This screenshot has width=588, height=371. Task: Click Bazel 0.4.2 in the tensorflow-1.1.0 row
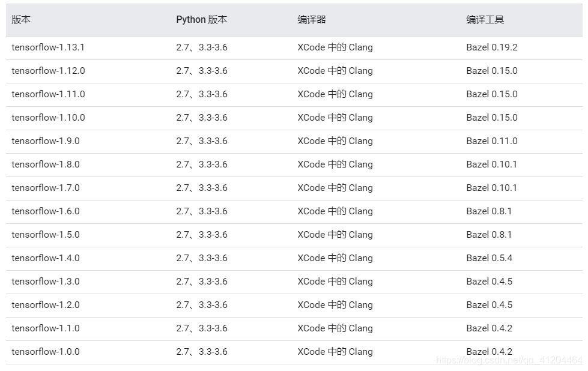489,328
